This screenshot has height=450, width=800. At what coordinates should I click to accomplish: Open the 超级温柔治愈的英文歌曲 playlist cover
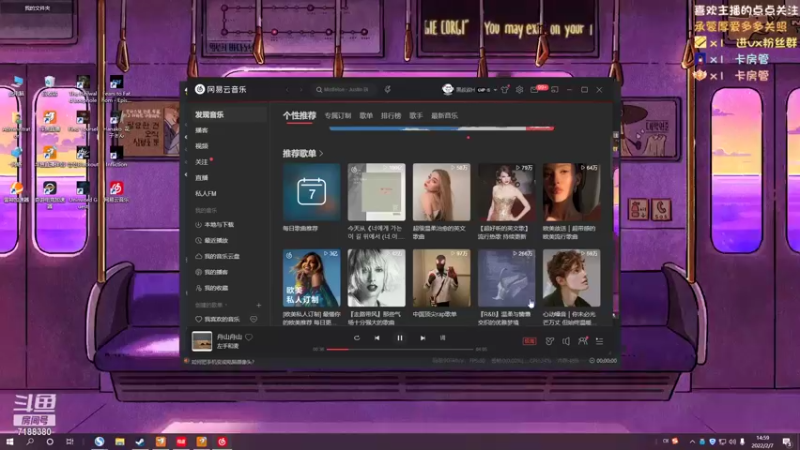point(441,192)
